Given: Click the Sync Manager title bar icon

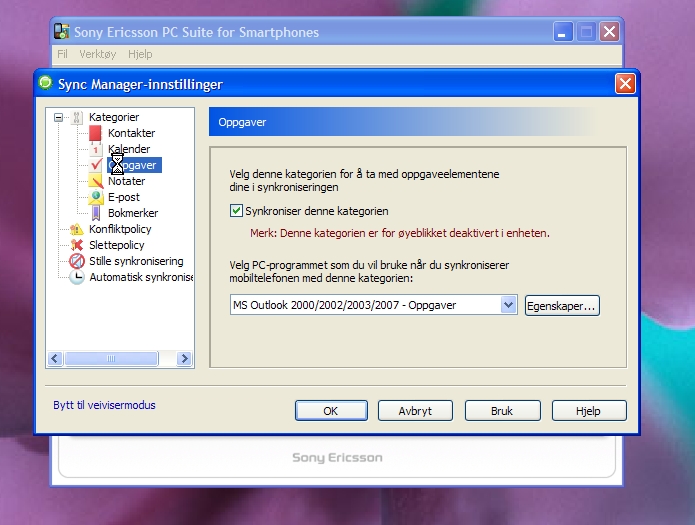Looking at the screenshot, I should (x=45, y=83).
